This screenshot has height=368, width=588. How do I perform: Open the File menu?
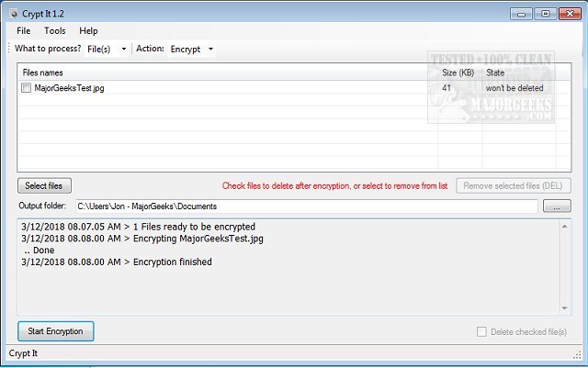[x=24, y=30]
